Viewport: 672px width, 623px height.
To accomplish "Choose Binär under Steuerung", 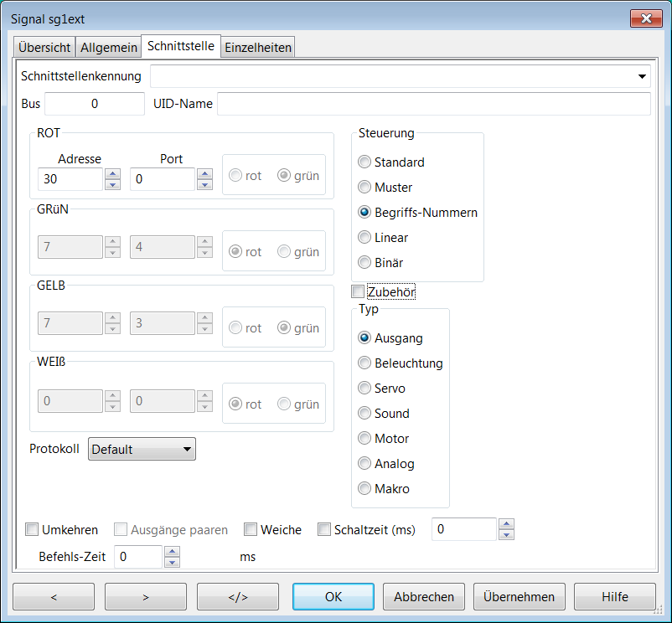I will (x=364, y=262).
